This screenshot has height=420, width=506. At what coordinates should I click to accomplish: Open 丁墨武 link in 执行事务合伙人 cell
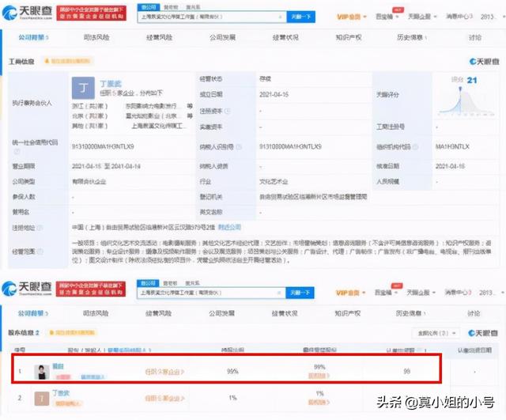(111, 84)
